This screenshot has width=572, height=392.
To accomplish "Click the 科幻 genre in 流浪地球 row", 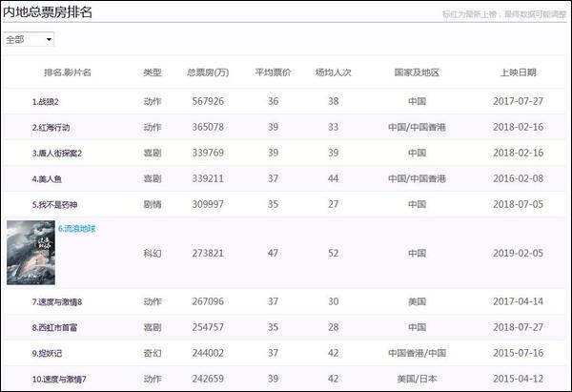I will (x=153, y=254).
